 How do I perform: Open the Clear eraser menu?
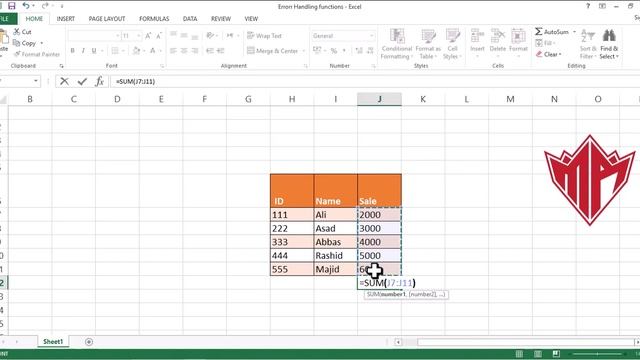[x=549, y=54]
